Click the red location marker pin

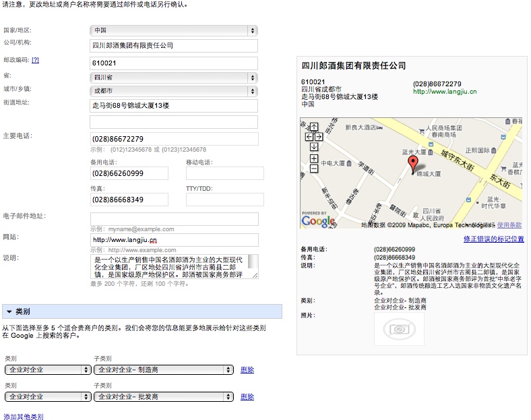pos(412,164)
